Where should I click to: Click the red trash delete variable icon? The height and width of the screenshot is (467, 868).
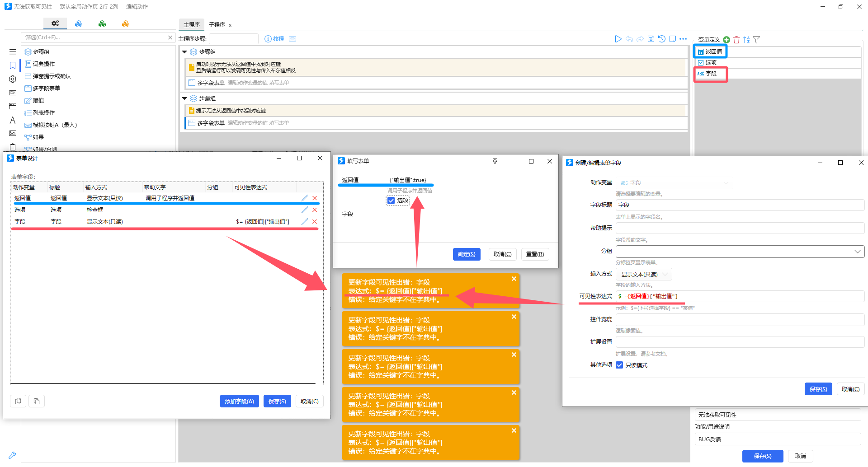coord(736,40)
